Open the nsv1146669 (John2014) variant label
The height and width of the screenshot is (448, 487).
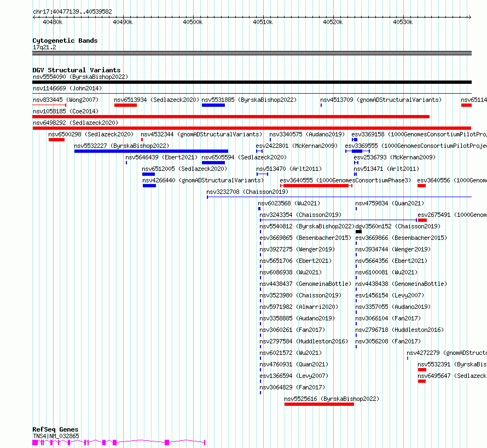coord(67,88)
